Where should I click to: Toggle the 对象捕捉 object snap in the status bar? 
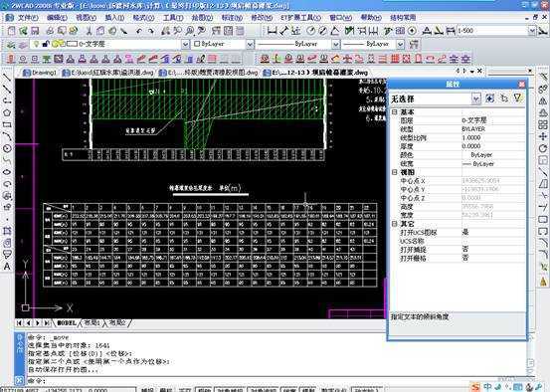pyautogui.click(x=230, y=390)
